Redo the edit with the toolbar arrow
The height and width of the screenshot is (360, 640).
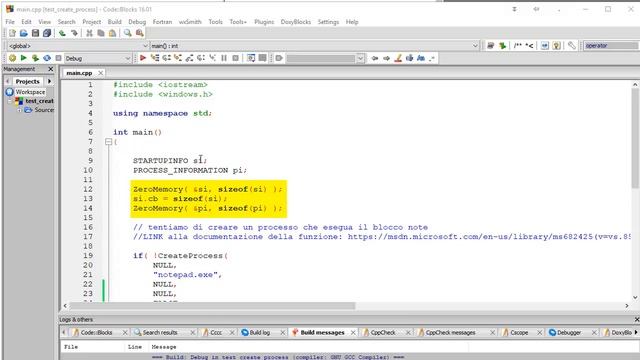click(x=74, y=33)
